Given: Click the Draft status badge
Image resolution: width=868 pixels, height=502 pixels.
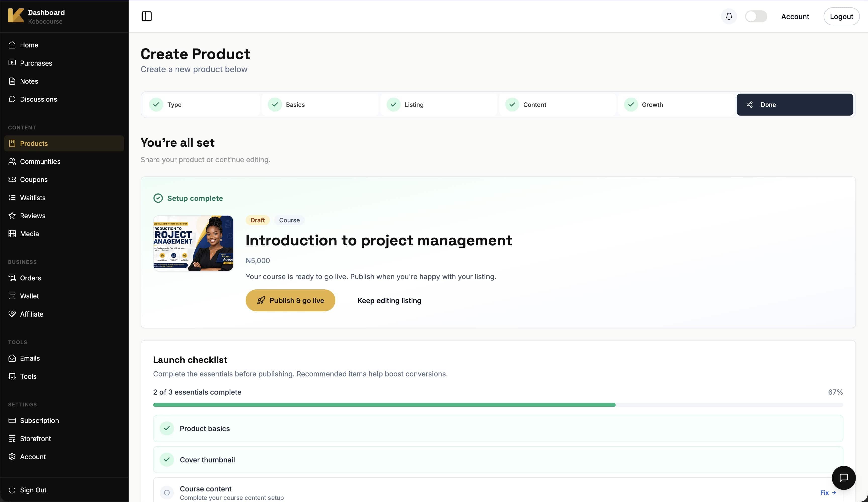Looking at the screenshot, I should (258, 220).
